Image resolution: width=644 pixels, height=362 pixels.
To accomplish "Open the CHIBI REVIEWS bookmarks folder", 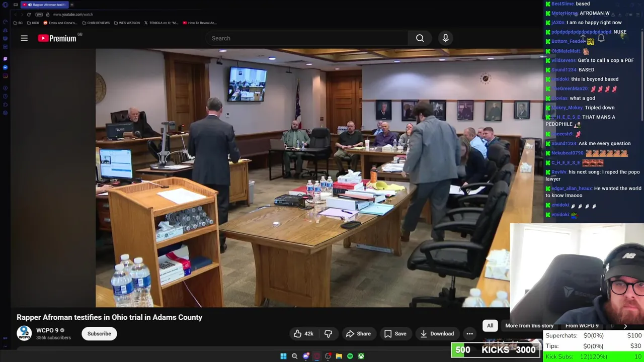I will pyautogui.click(x=96, y=23).
